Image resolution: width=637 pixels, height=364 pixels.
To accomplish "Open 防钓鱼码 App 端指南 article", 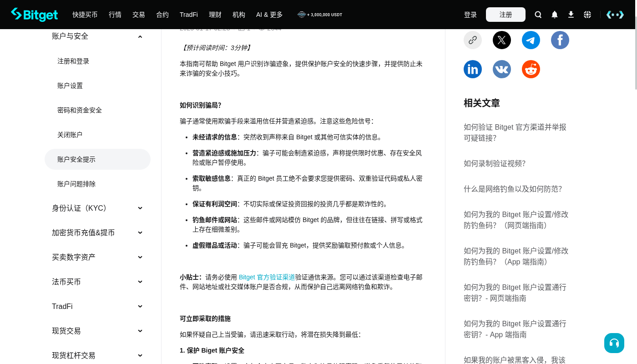I will 516,256.
